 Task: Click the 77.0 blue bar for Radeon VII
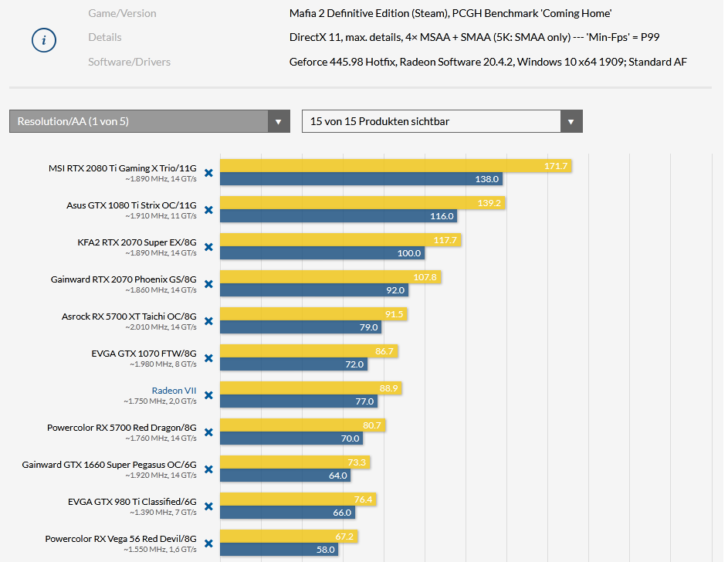coord(299,401)
